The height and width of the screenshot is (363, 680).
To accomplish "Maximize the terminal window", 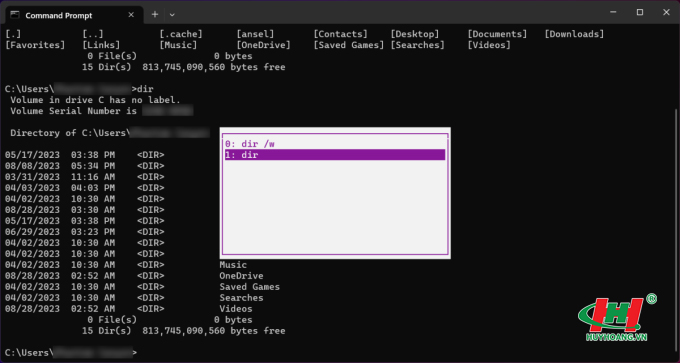I will [640, 13].
